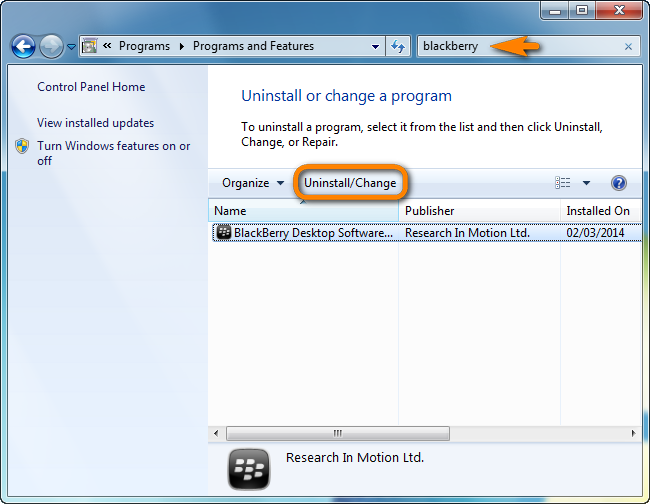Open the More options view dropdown arrow
Screen dimensions: 650x504
click(586, 183)
